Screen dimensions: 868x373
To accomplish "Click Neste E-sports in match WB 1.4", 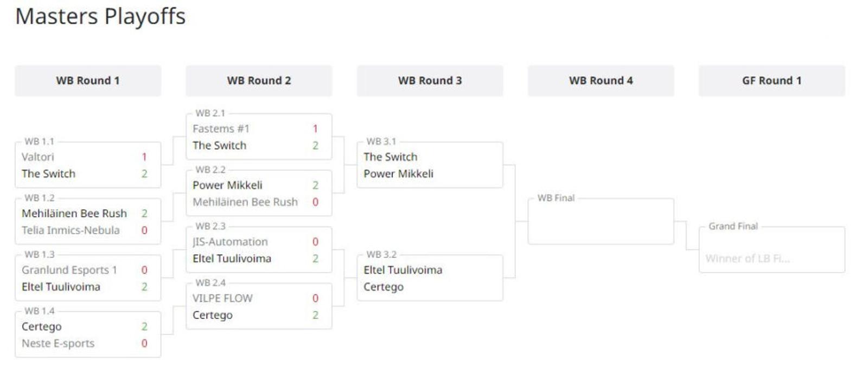I will pos(58,343).
